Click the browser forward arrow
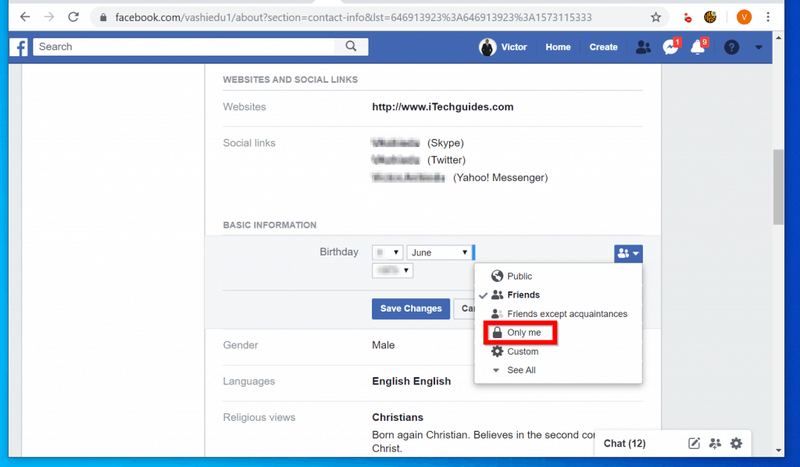The image size is (800, 467). tap(49, 17)
